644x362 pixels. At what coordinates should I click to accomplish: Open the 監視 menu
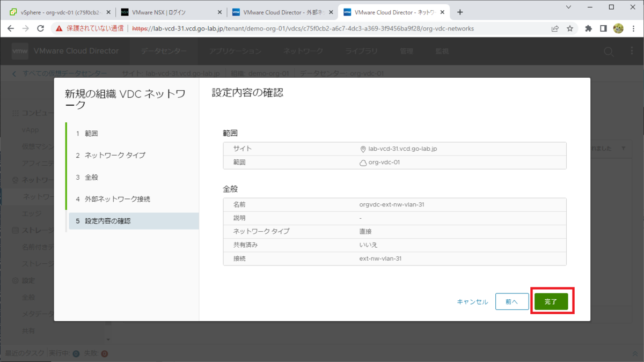click(x=442, y=51)
